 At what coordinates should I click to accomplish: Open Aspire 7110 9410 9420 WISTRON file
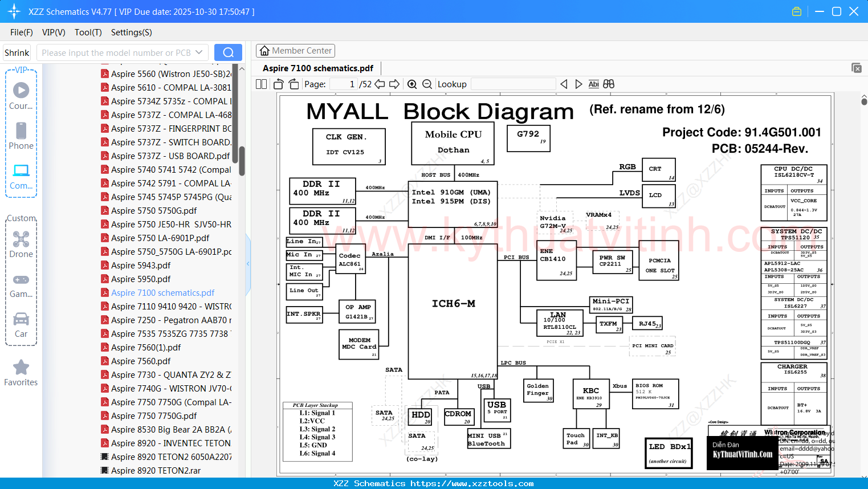[171, 306]
